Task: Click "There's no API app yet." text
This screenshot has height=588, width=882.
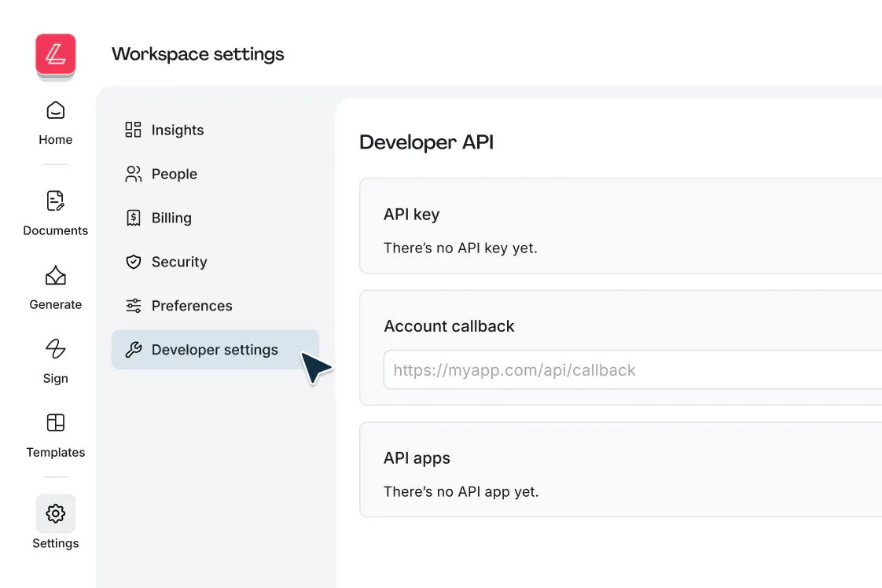Action: pyautogui.click(x=461, y=492)
